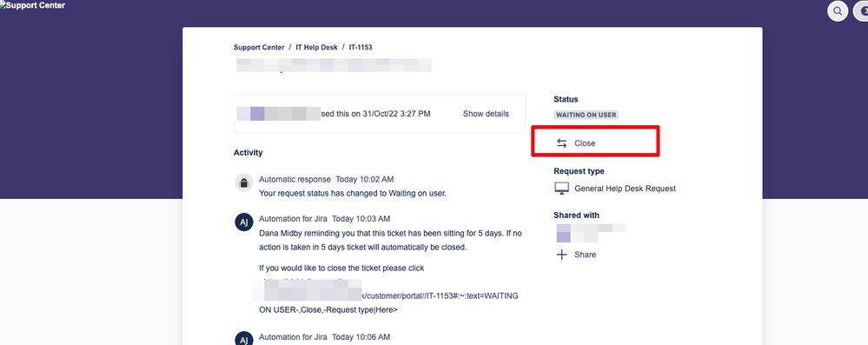The width and height of the screenshot is (868, 345).
Task: Click the Close transition arrows icon
Action: coord(561,143)
